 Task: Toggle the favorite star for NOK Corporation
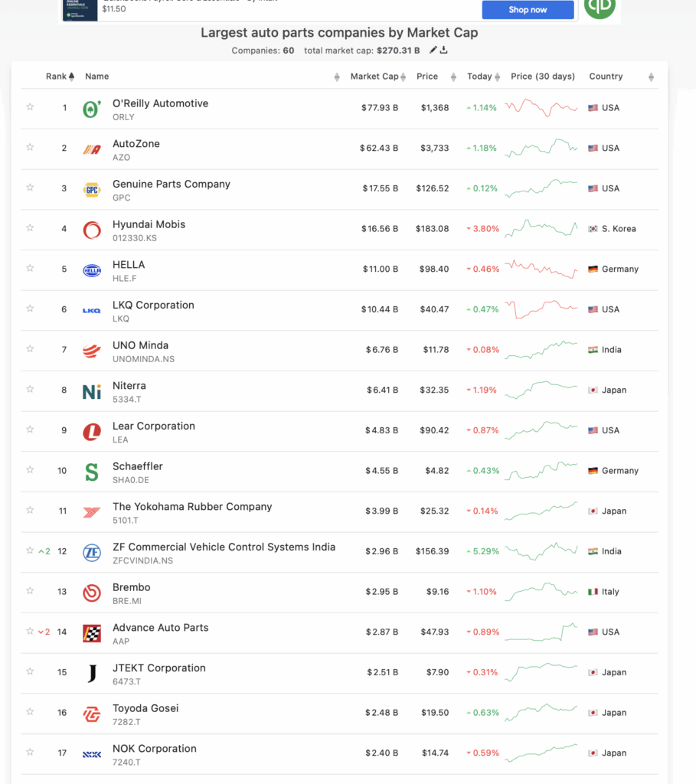click(x=30, y=752)
